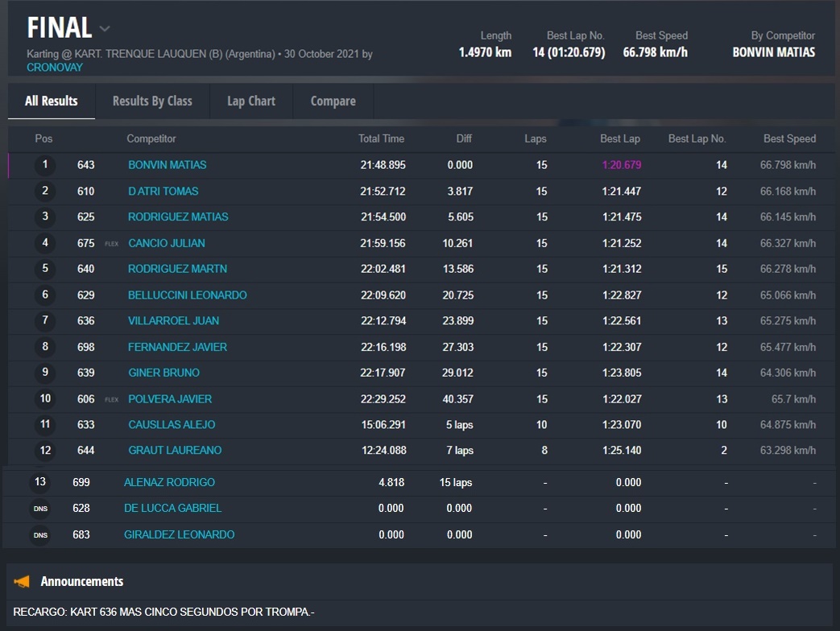Open VILLARROEL JUAN competitor details
The width and height of the screenshot is (840, 631).
173,321
